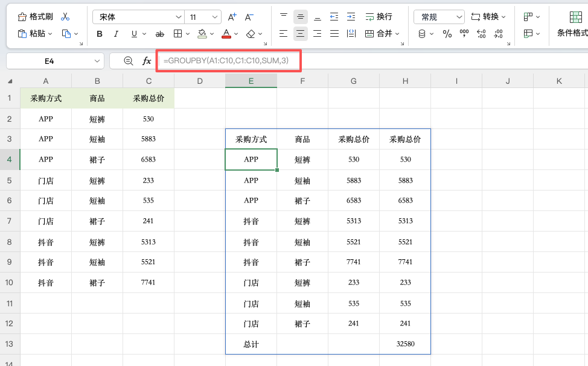Click the eraser clear icon
This screenshot has height=366, width=588.
(251, 34)
